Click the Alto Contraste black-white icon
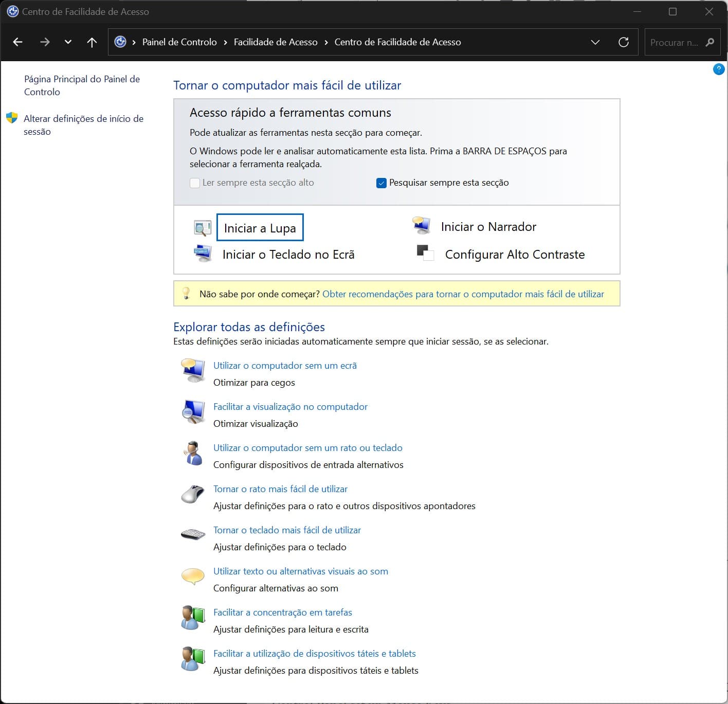This screenshot has width=728, height=704. [425, 253]
